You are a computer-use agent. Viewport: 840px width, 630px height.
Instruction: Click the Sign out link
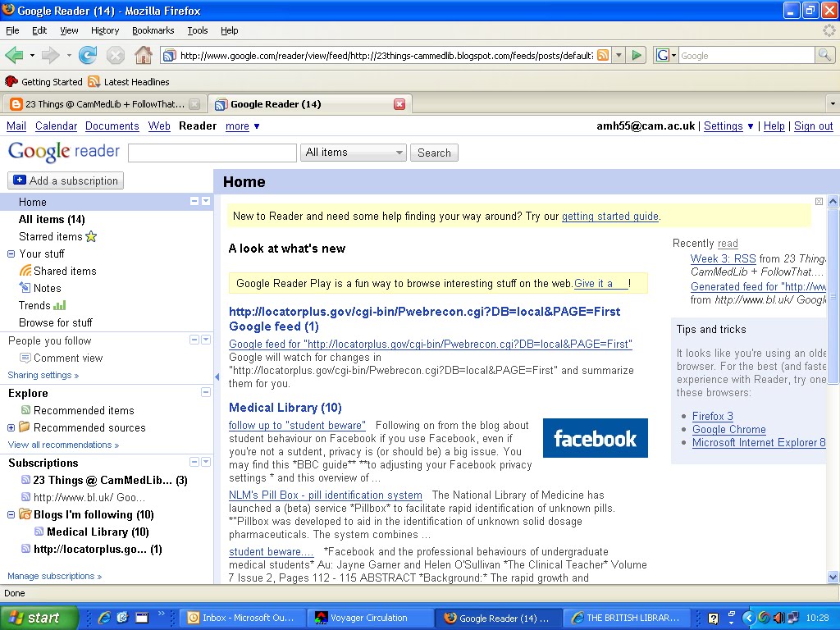tap(813, 126)
